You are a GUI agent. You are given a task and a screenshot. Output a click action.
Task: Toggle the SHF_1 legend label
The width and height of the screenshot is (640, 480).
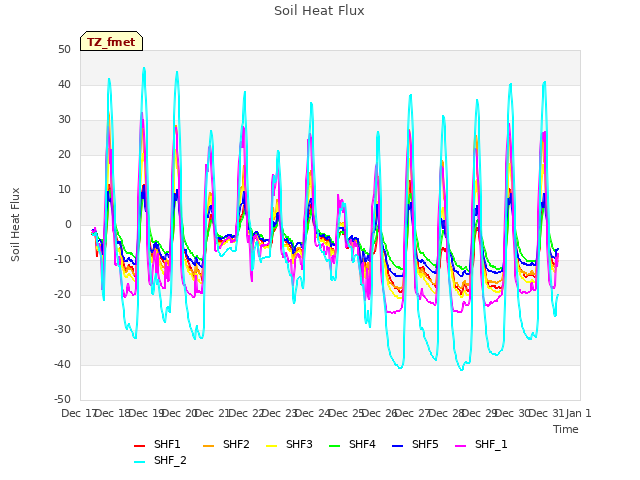[491, 444]
